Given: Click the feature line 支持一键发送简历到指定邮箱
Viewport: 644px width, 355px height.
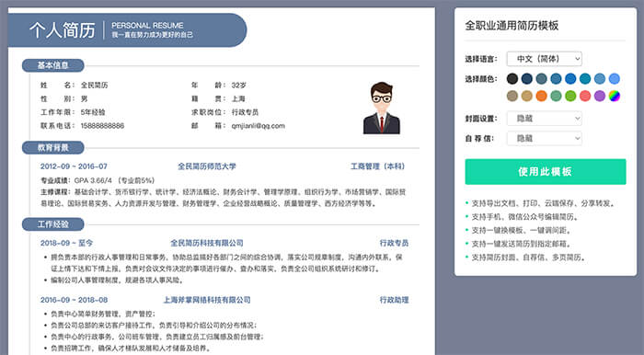Looking at the screenshot, I should click(x=521, y=245).
